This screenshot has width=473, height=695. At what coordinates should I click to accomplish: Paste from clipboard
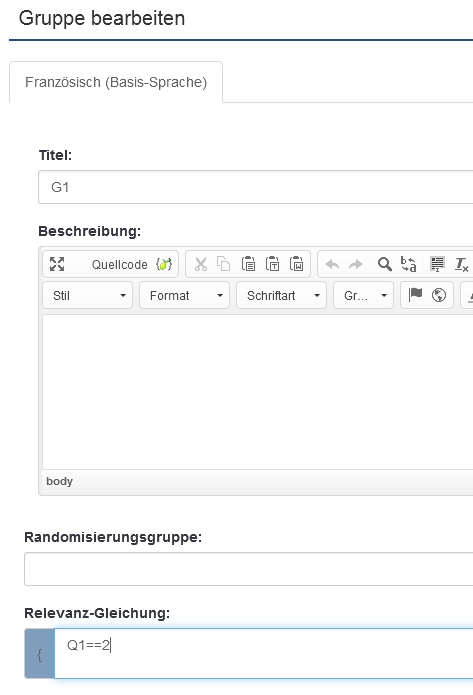(248, 264)
